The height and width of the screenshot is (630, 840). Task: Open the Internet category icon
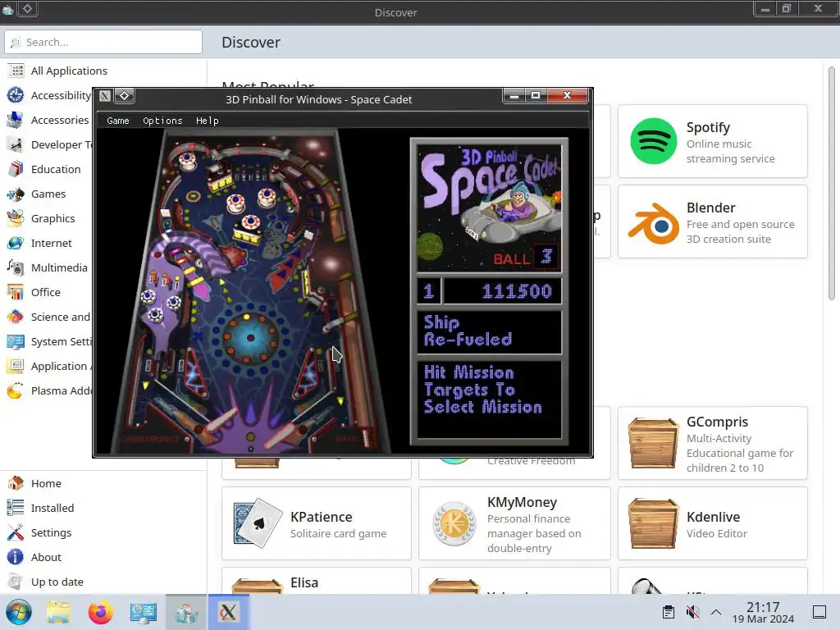16,243
